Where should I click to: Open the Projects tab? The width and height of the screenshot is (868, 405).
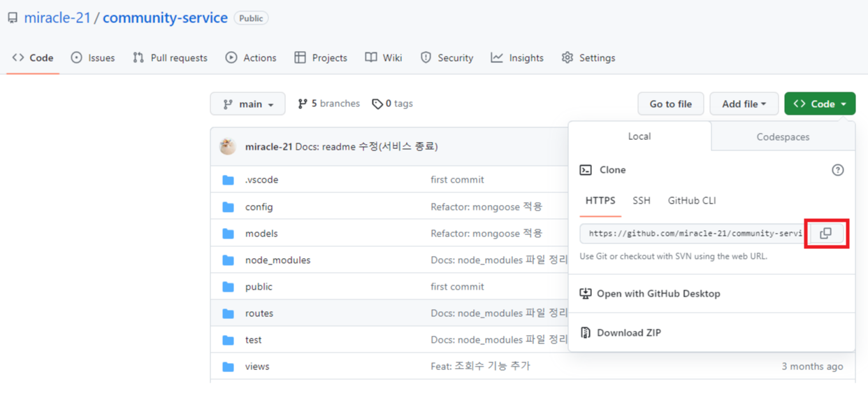tap(321, 57)
